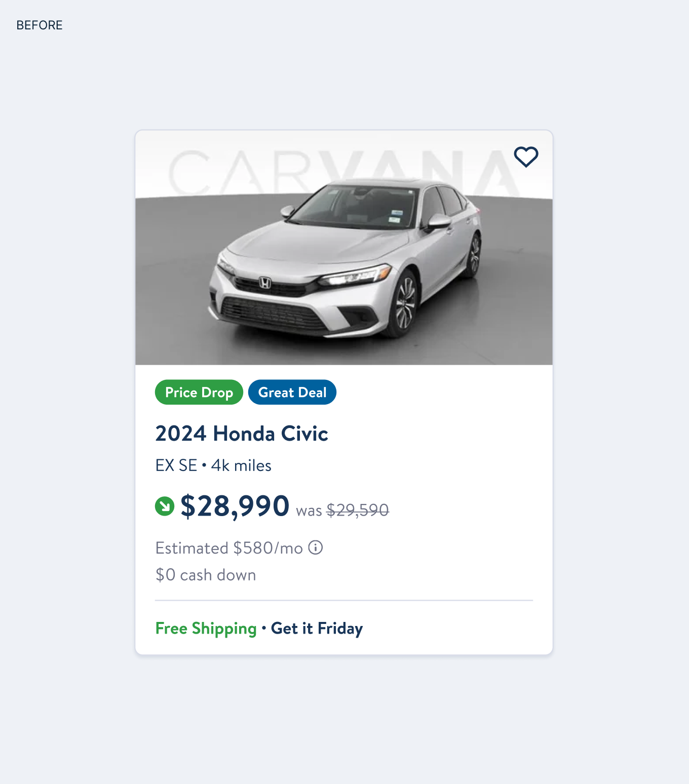This screenshot has width=689, height=784.
Task: Click the info icon beside estimated payment
Action: pos(316,547)
